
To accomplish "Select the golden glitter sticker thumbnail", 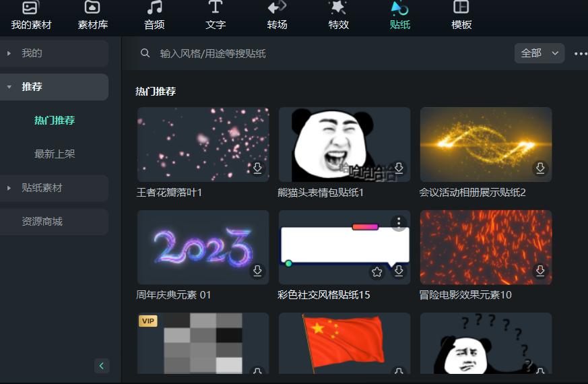I will pyautogui.click(x=486, y=144).
